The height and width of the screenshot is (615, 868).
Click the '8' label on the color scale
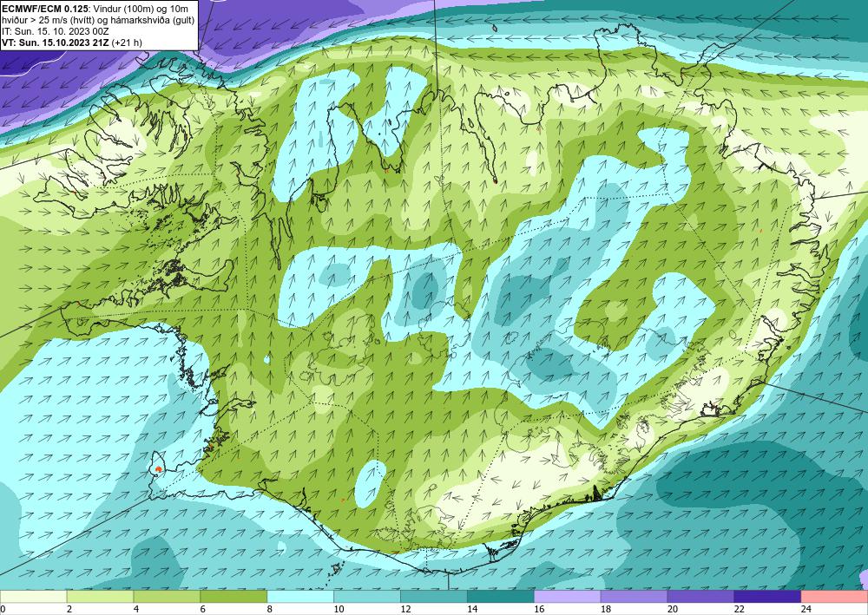[270, 609]
